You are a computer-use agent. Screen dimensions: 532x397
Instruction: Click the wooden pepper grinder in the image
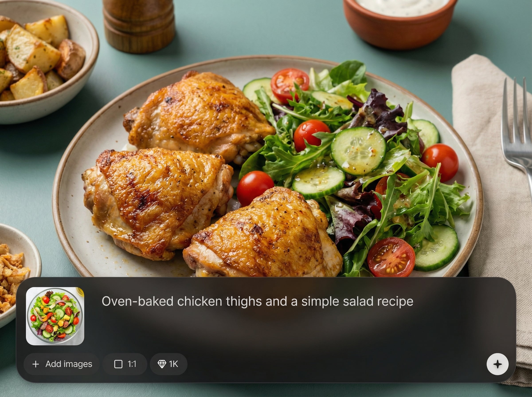[139, 25]
